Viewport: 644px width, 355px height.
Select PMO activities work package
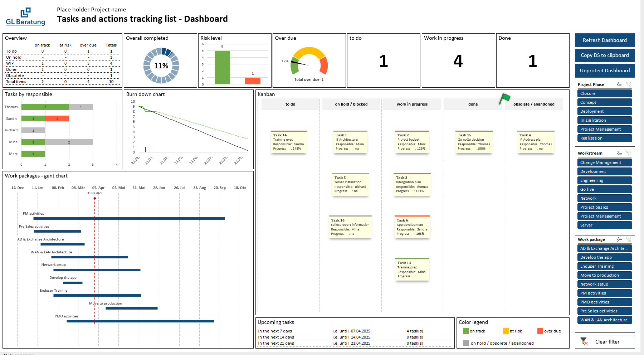(x=605, y=302)
